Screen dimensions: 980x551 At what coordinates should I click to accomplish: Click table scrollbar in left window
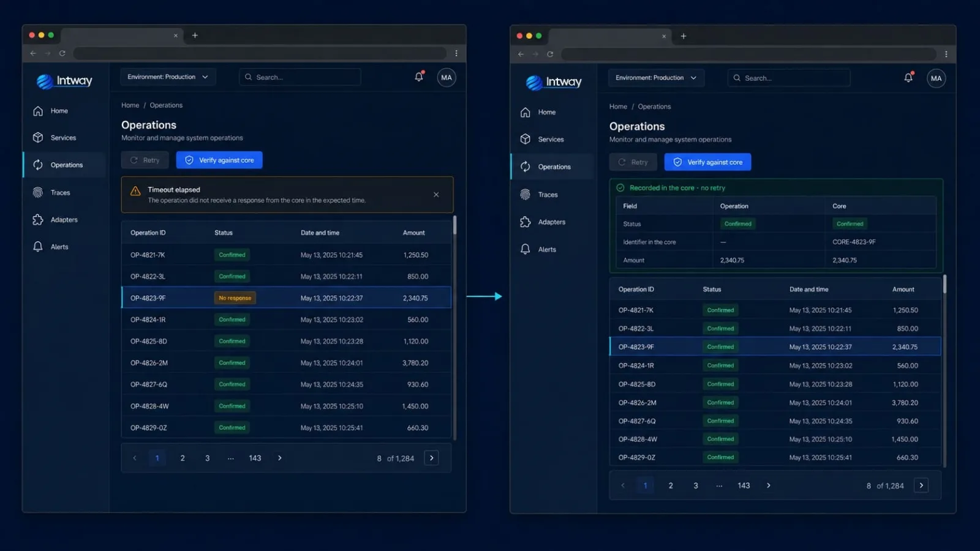tap(454, 225)
